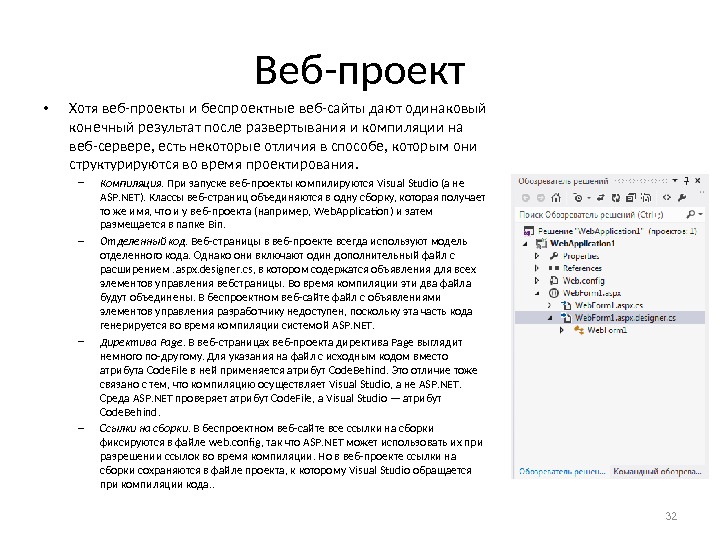Expand the WebForm1.aspx.cs node

549,305
